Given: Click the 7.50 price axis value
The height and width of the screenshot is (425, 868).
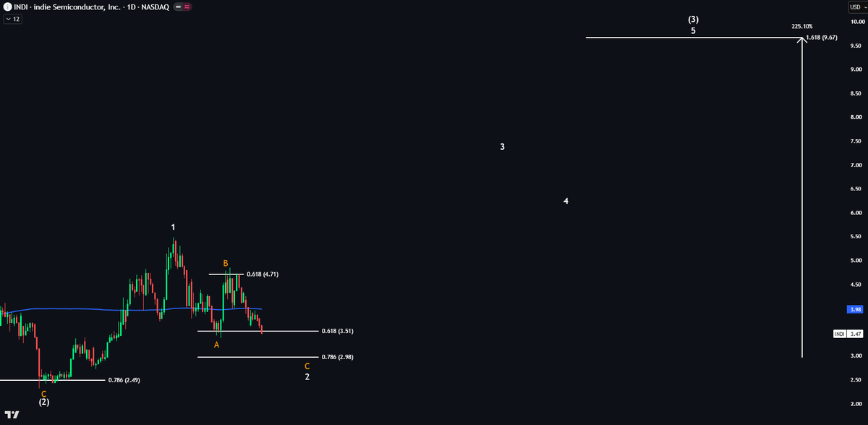Looking at the screenshot, I should [x=856, y=141].
